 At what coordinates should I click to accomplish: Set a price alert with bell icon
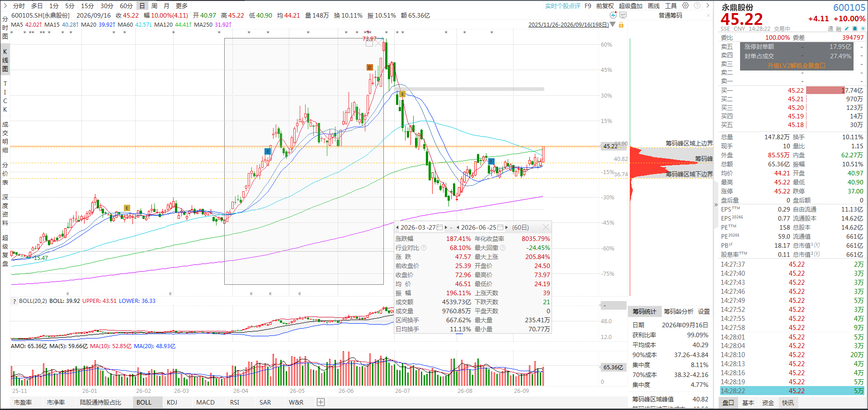click(x=855, y=28)
